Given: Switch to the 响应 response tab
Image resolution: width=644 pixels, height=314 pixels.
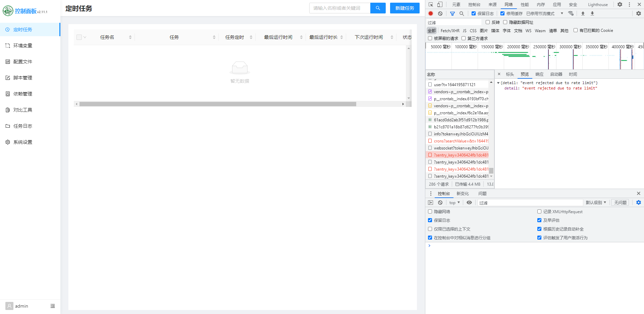Looking at the screenshot, I should point(539,74).
